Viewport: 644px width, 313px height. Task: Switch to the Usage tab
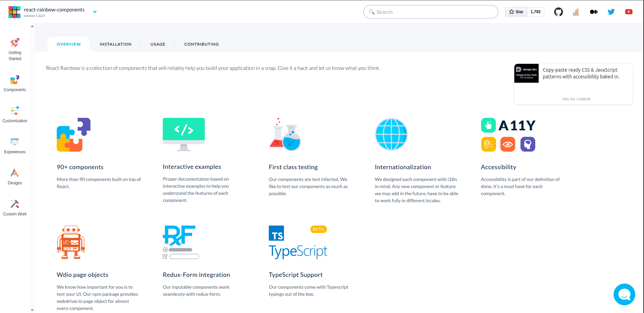(x=158, y=44)
